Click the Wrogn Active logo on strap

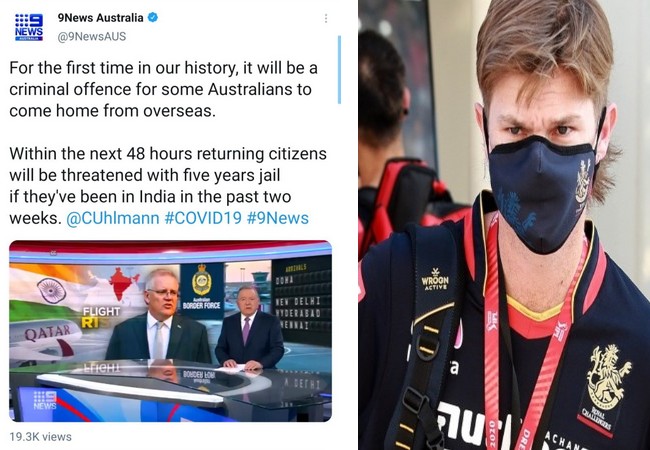click(435, 280)
